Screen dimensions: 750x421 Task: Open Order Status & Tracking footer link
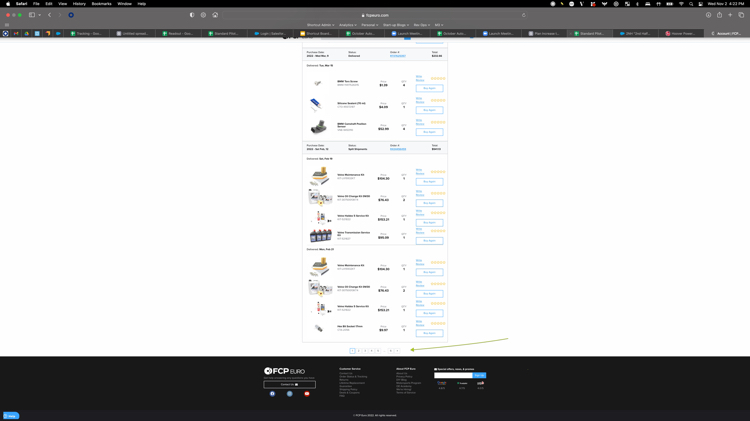(353, 377)
